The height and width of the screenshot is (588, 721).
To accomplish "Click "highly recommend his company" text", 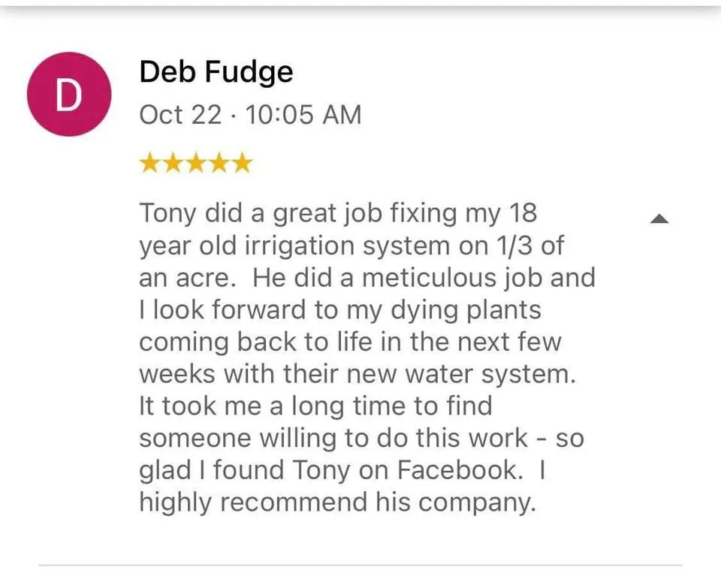I will point(337,502).
